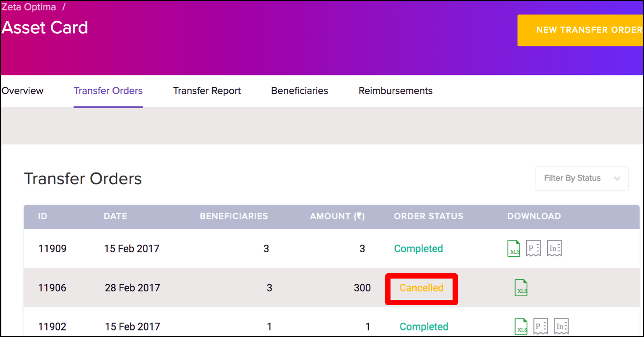Select order ID 11902

tap(52, 327)
